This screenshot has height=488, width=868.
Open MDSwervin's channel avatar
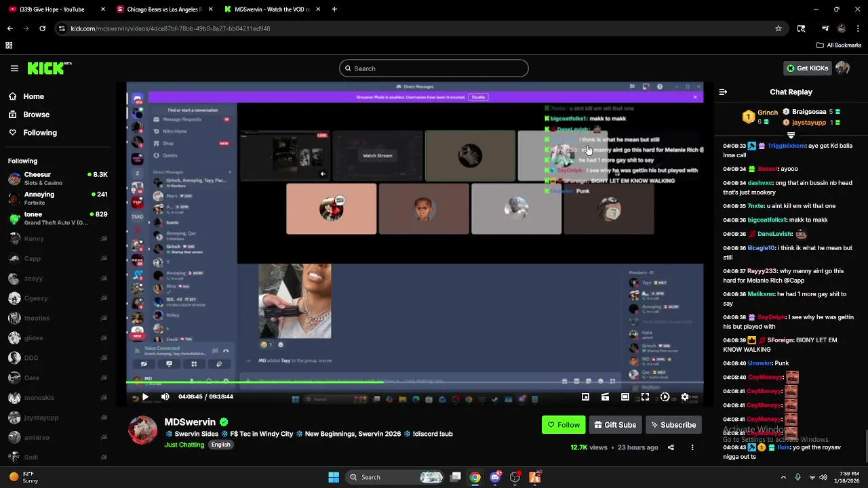click(x=142, y=430)
